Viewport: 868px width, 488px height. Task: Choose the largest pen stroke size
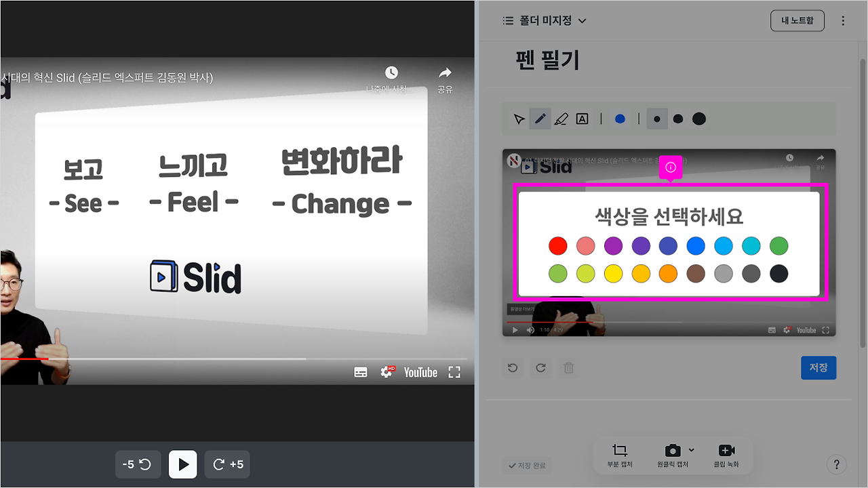pyautogui.click(x=699, y=119)
